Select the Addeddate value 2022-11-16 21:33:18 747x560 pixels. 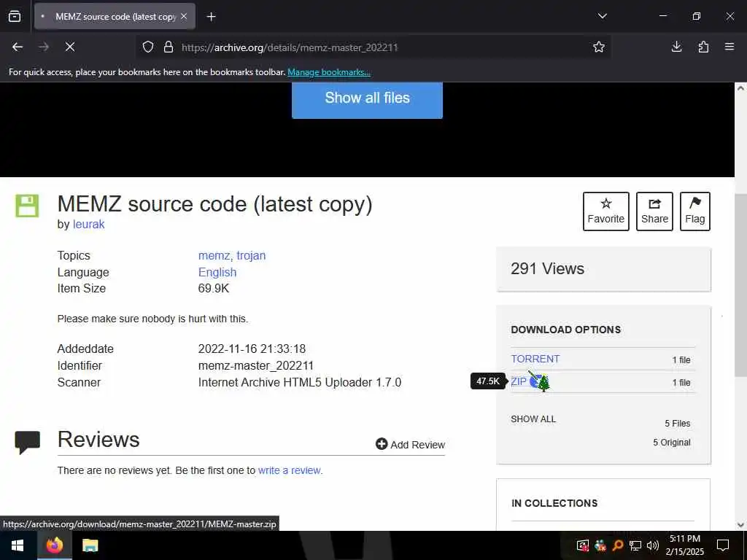pos(252,349)
